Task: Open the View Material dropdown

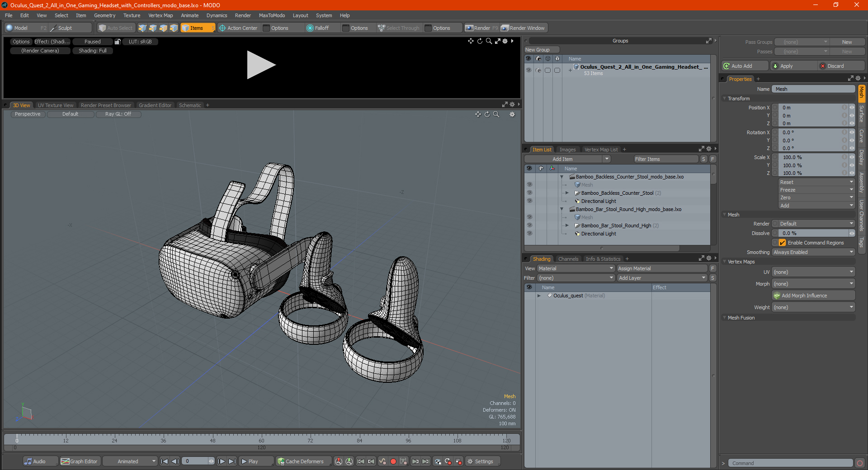Action: click(x=576, y=268)
